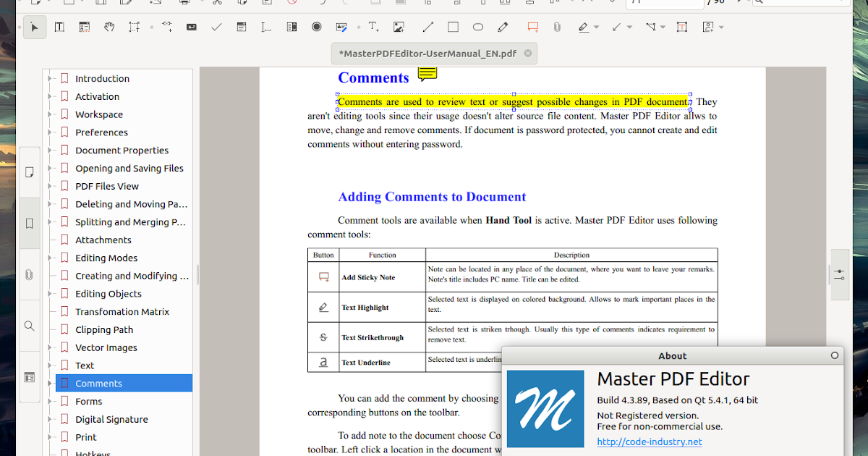The width and height of the screenshot is (868, 456).
Task: Select the Line drawing tool
Action: click(x=428, y=28)
